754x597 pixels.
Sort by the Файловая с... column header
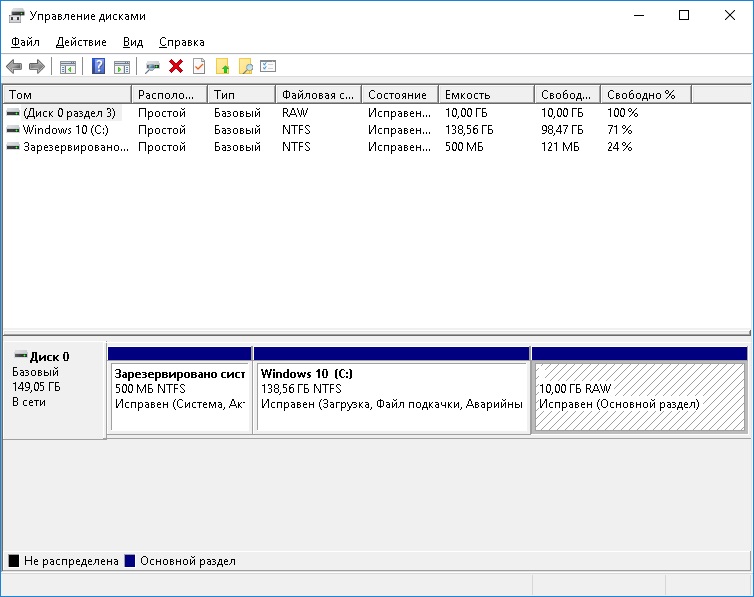(318, 95)
